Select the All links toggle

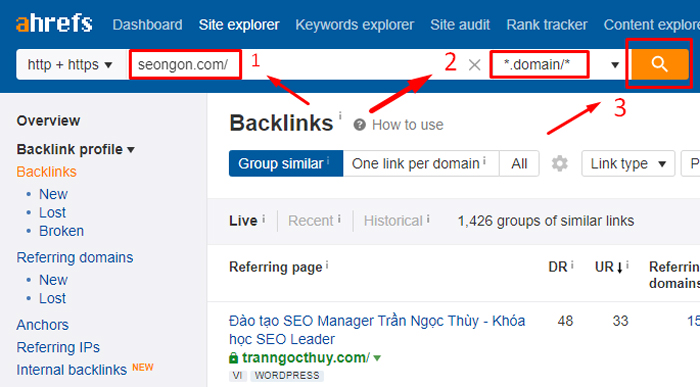pyautogui.click(x=519, y=163)
